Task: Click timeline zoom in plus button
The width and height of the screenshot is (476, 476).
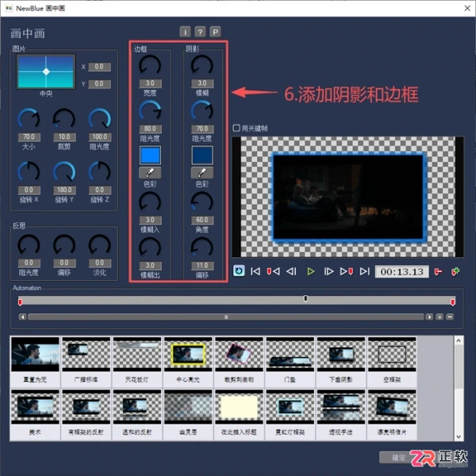Action: point(440,317)
